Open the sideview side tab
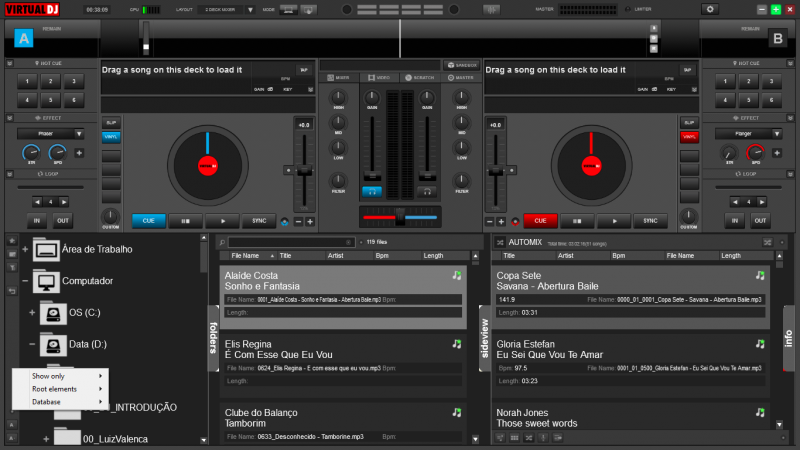 point(485,338)
